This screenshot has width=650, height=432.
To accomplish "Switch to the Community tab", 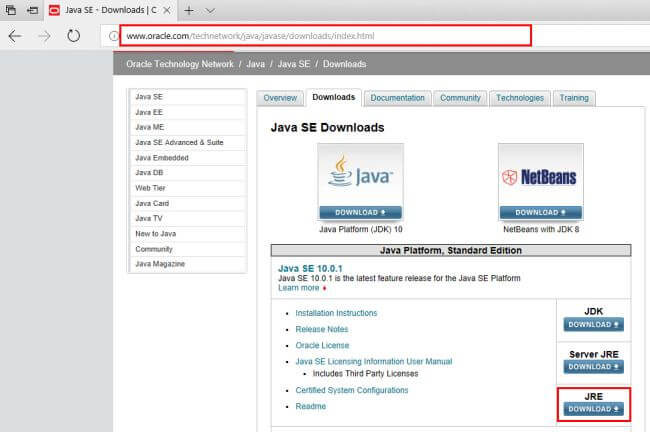I will tap(460, 98).
